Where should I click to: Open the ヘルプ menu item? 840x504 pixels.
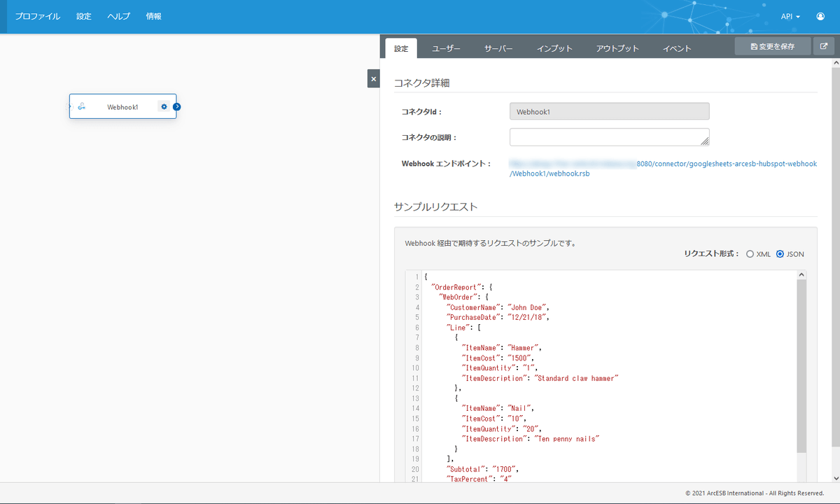[119, 16]
